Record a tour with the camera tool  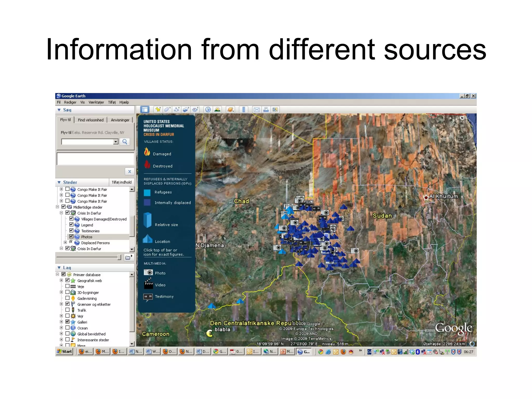(195, 110)
